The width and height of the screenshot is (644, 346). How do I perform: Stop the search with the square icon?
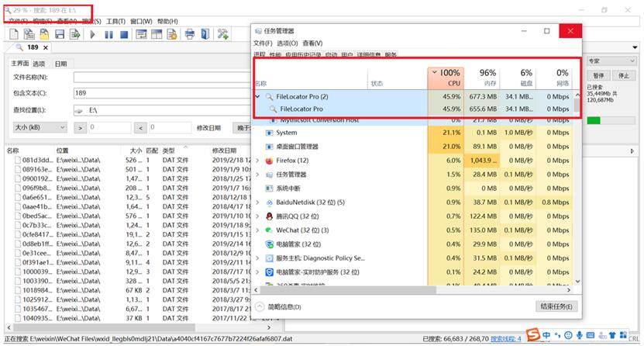[x=124, y=34]
